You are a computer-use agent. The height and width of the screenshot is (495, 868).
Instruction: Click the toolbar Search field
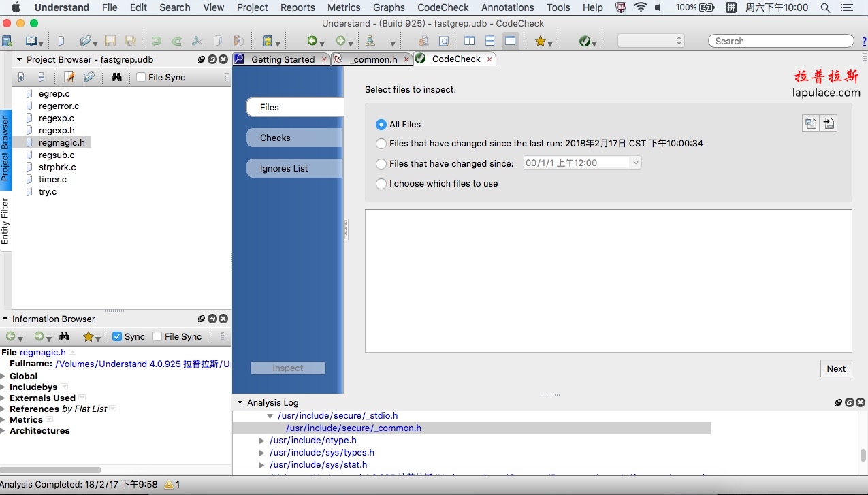coord(781,41)
